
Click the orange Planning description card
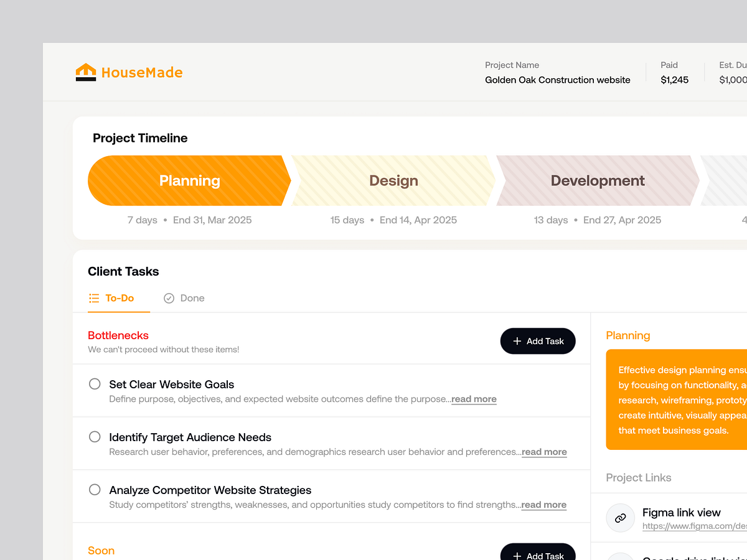tap(677, 399)
